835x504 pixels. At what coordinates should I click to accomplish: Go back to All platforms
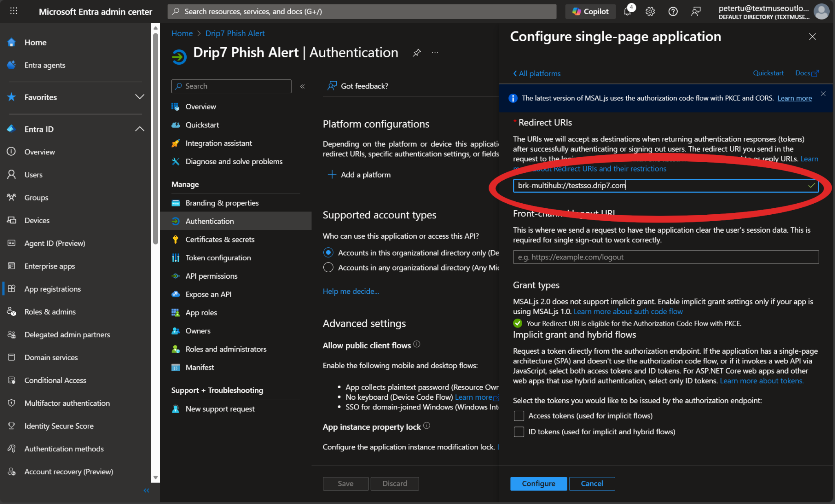pos(537,74)
